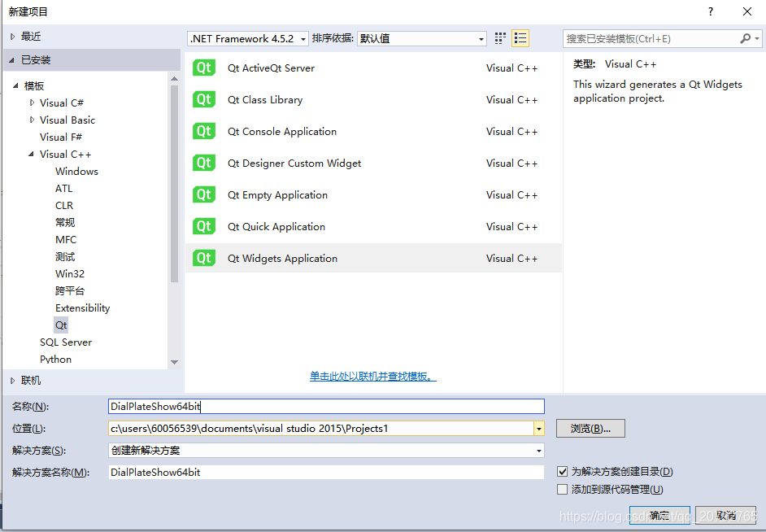This screenshot has width=766, height=532.
Task: Select 测试 template category
Action: tap(65, 257)
